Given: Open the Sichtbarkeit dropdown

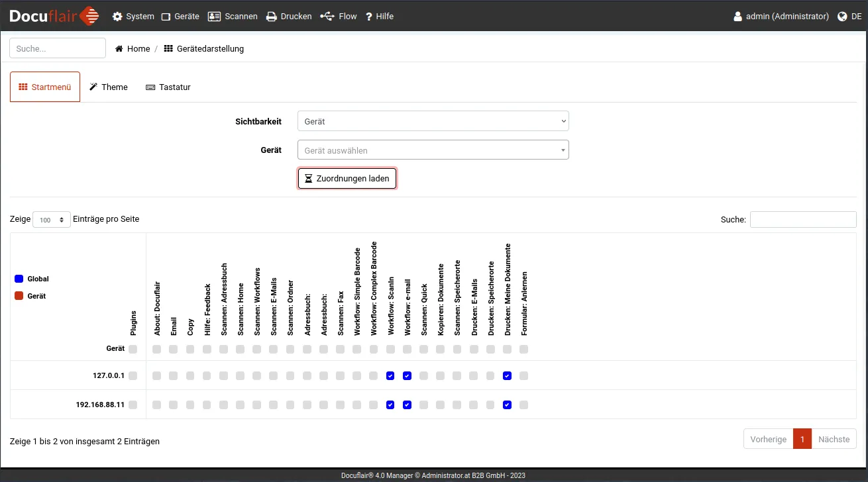Looking at the screenshot, I should click(x=433, y=121).
